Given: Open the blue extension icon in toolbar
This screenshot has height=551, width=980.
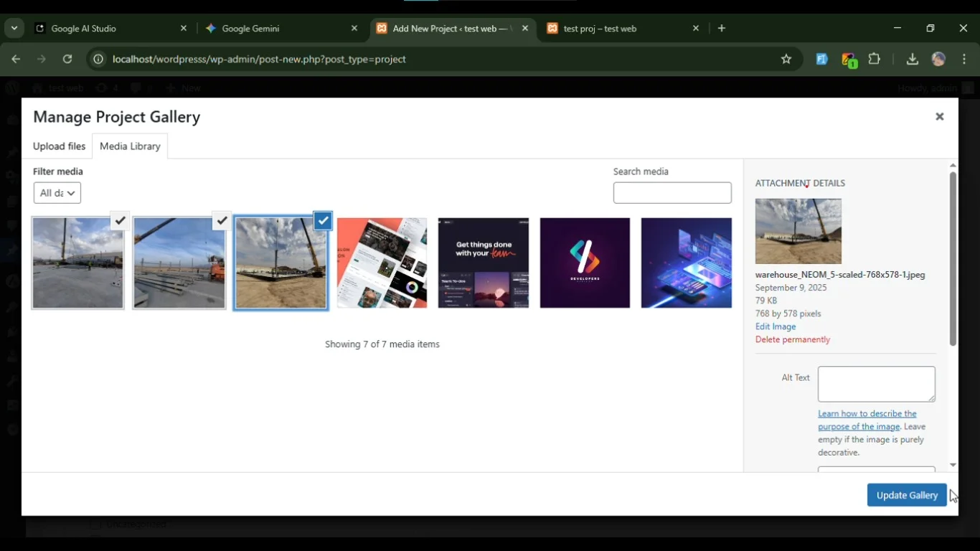Looking at the screenshot, I should (822, 60).
